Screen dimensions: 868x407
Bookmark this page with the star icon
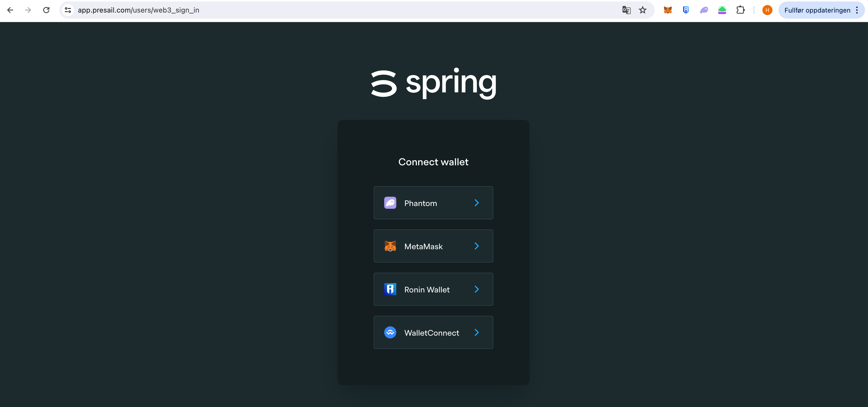(643, 10)
